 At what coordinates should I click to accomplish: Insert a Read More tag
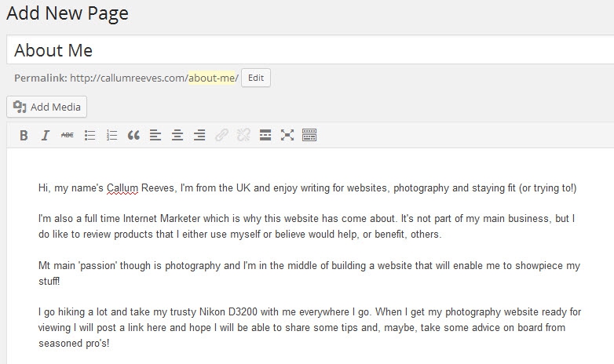click(x=265, y=136)
